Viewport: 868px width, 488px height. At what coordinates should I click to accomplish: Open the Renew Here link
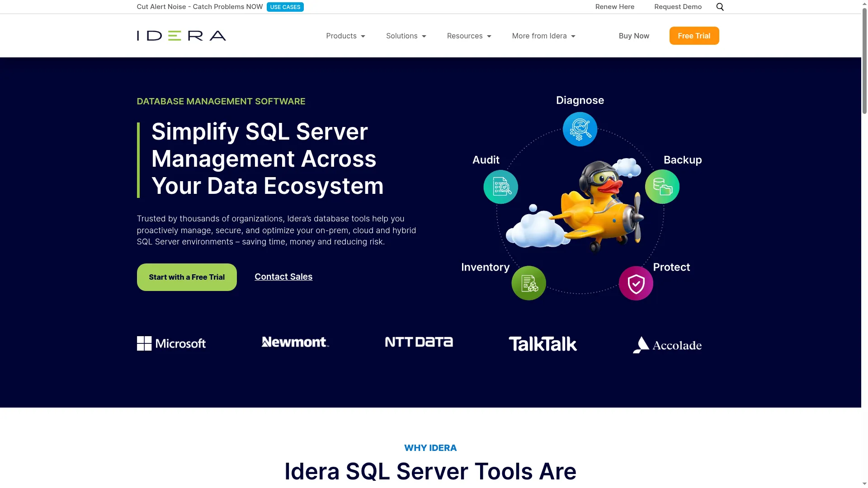614,7
